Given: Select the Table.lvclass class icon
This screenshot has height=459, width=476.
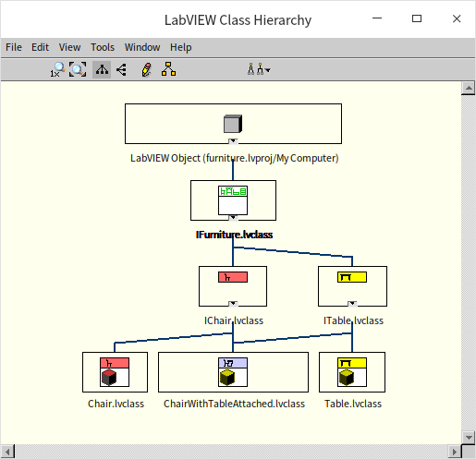Looking at the screenshot, I should tap(352, 372).
